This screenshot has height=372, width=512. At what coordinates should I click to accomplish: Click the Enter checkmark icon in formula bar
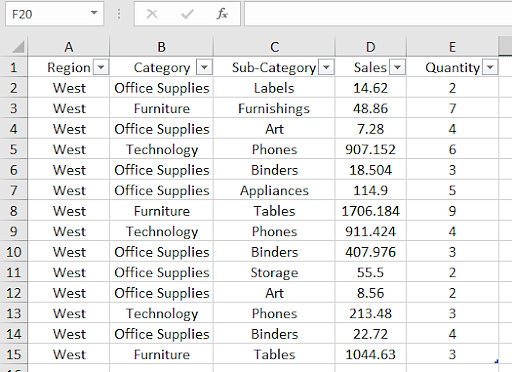coord(187,14)
